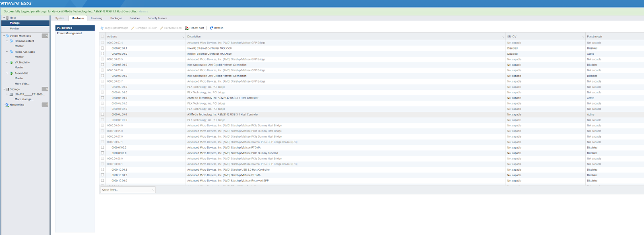
Task: Click the Toggle passthrough toolbar icon
Action: pos(102,28)
